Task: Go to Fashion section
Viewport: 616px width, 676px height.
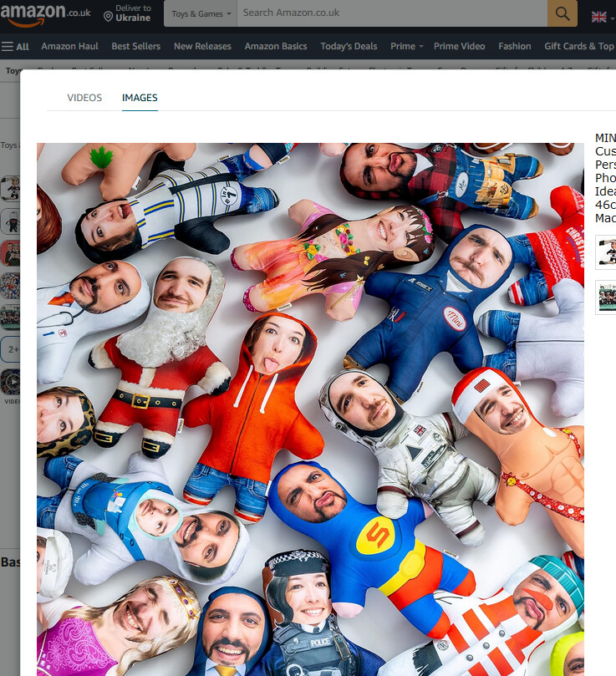Action: (x=514, y=46)
